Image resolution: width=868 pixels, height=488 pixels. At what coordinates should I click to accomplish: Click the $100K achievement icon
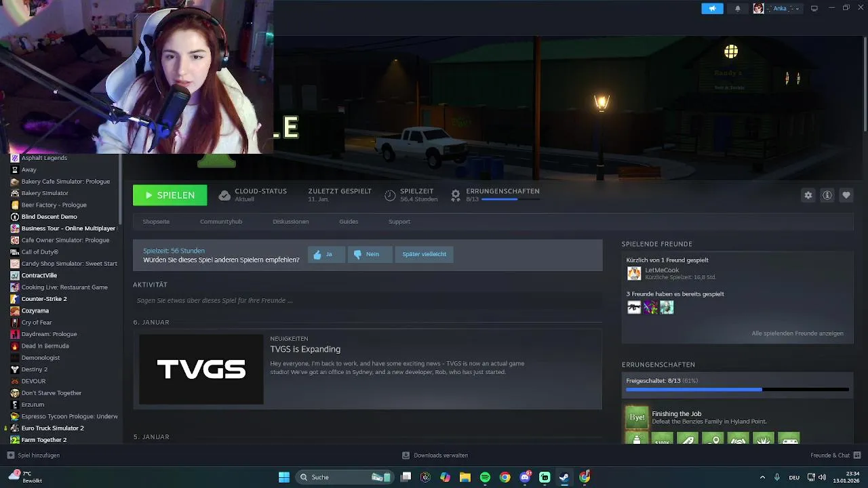[x=663, y=439]
